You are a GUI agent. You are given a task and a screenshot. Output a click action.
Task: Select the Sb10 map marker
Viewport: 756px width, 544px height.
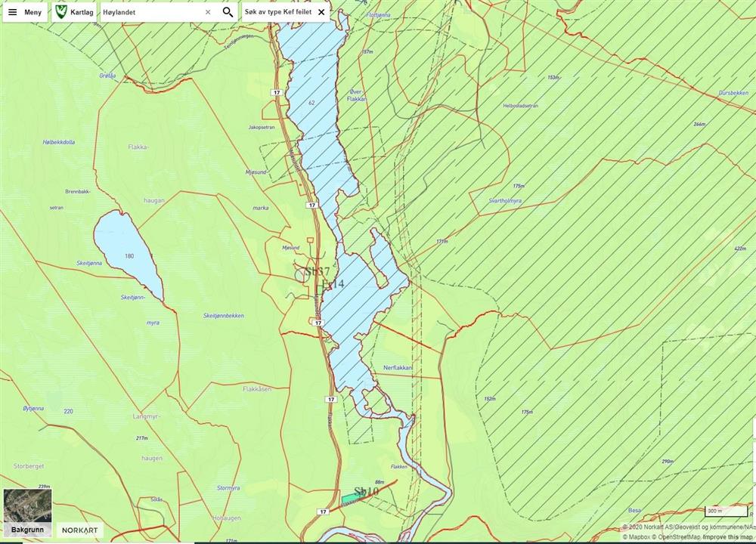coord(366,492)
